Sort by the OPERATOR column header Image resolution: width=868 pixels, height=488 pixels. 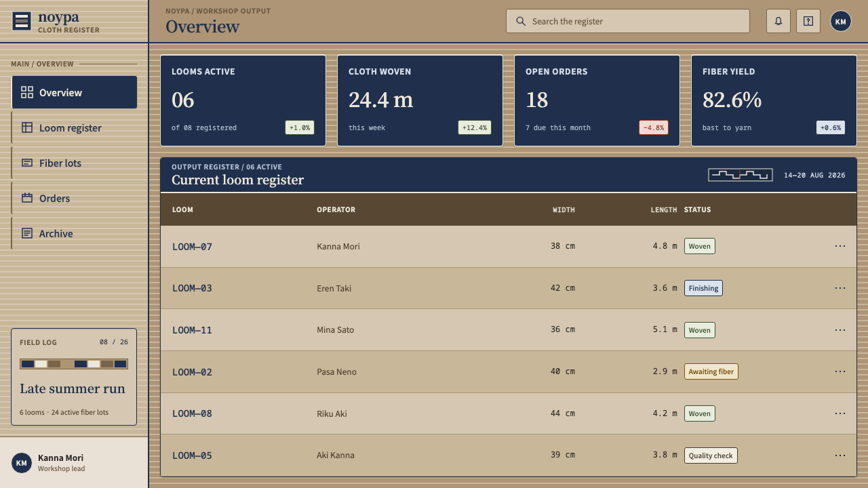[x=336, y=209]
